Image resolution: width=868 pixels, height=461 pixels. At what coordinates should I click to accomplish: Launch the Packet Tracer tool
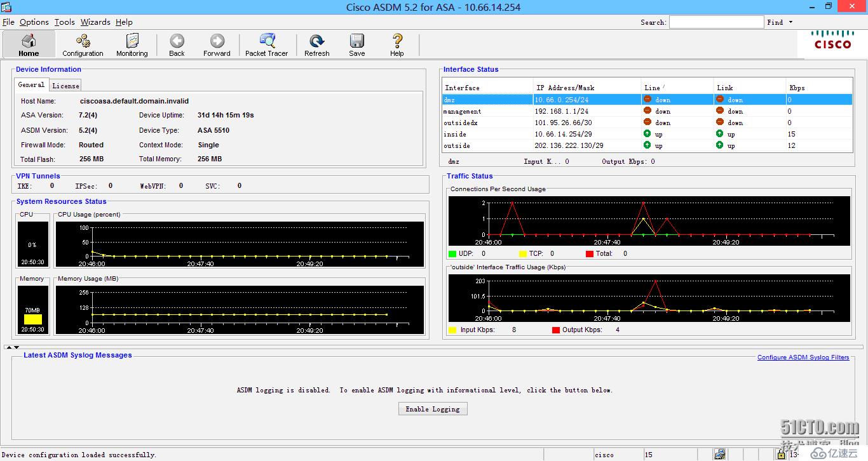[267, 44]
